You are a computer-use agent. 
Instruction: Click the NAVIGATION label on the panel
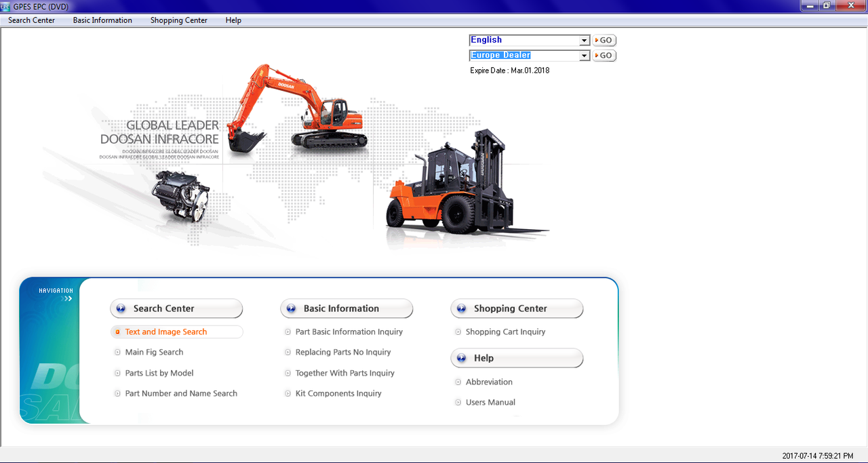click(x=56, y=291)
